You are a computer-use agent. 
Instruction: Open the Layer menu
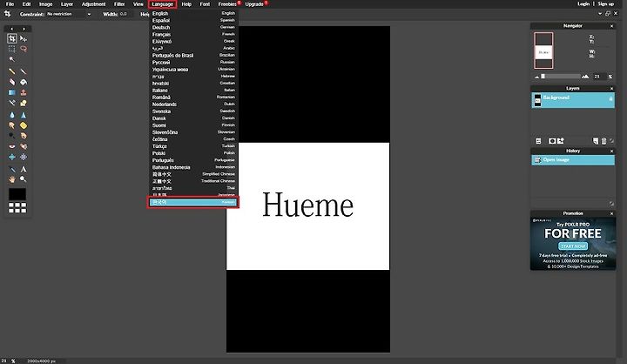point(67,4)
